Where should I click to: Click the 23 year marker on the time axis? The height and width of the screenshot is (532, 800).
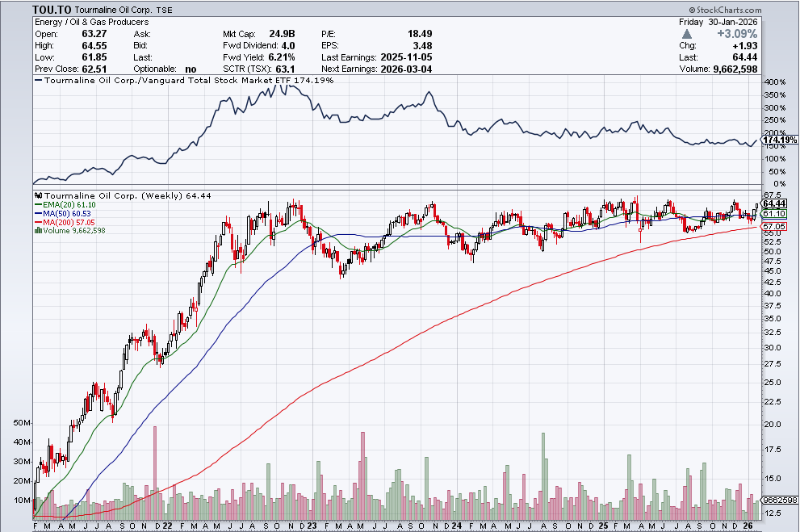click(x=312, y=526)
